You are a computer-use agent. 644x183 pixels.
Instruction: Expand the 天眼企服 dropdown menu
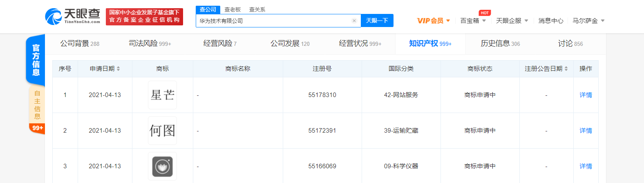512,21
